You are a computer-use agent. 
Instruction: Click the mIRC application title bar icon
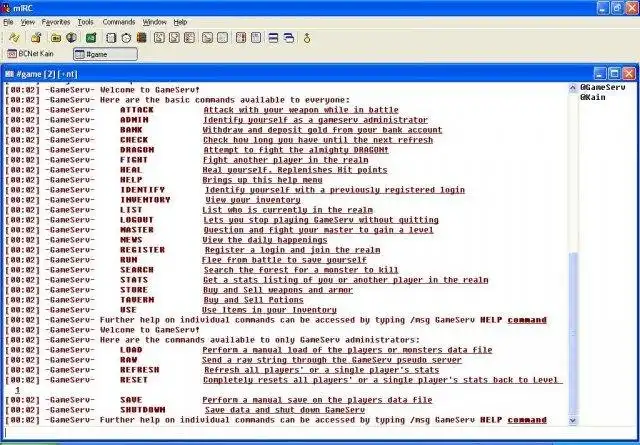pos(6,8)
